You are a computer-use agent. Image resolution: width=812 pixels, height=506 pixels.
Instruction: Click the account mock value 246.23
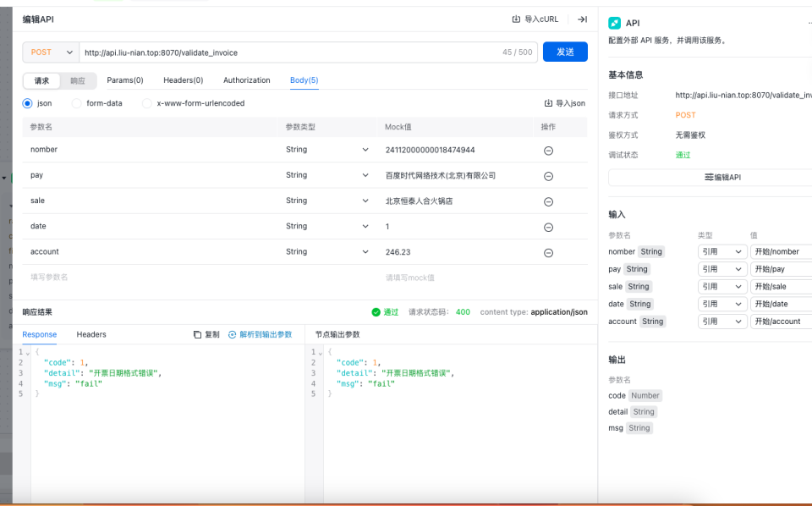pyautogui.click(x=398, y=252)
